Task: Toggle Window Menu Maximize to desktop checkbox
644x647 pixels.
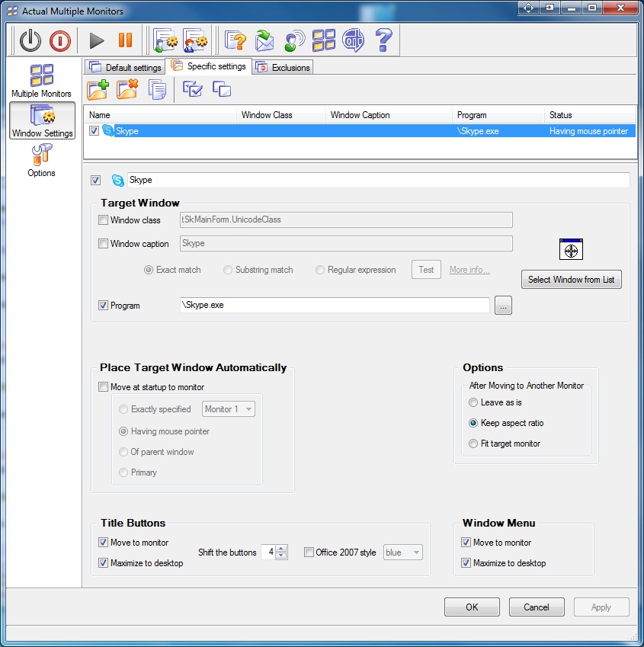Action: click(x=466, y=563)
